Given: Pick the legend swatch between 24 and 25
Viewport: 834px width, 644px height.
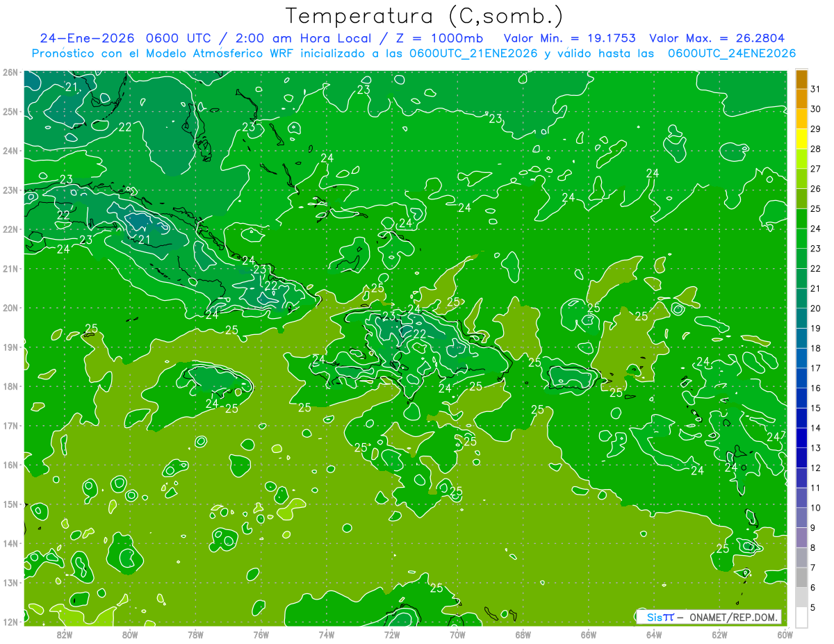Looking at the screenshot, I should coord(801,219).
